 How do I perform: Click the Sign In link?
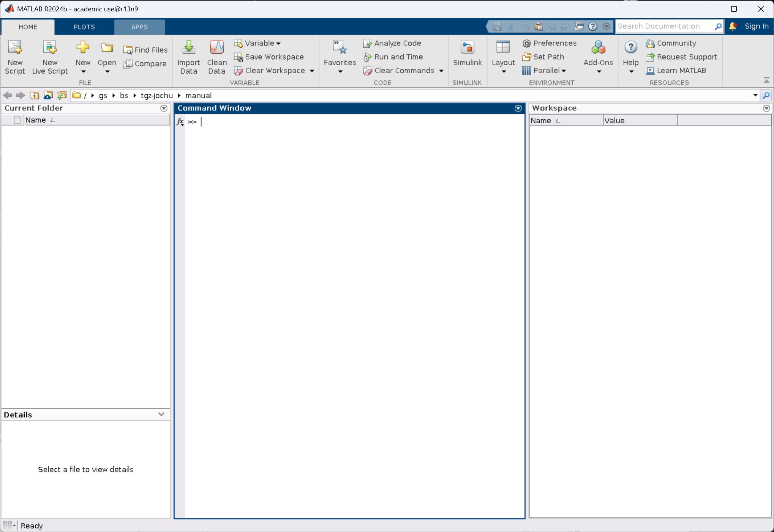coord(756,26)
